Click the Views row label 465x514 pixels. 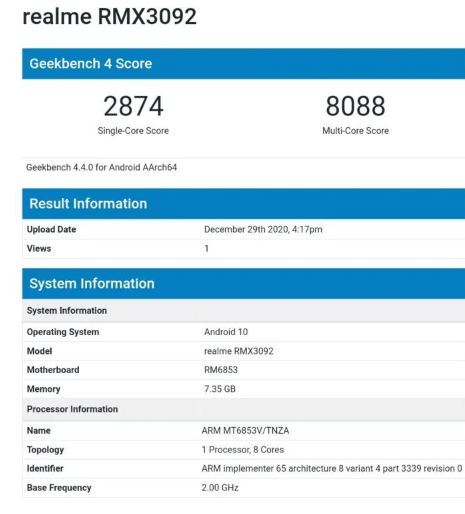point(39,249)
